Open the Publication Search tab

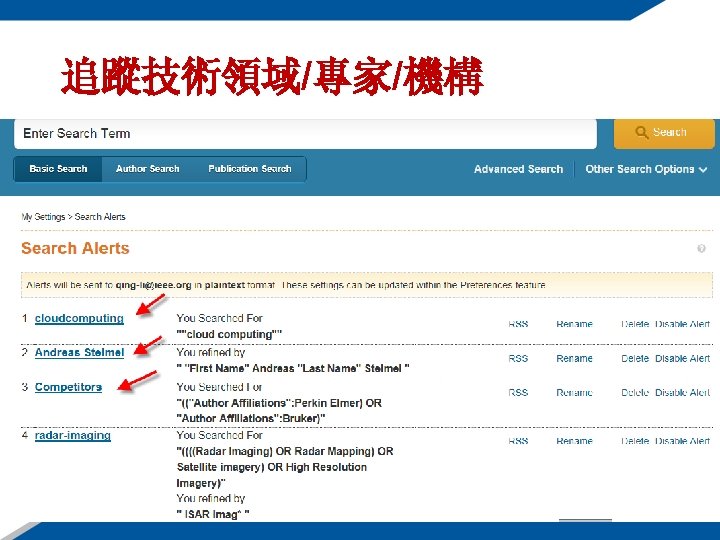coord(250,169)
